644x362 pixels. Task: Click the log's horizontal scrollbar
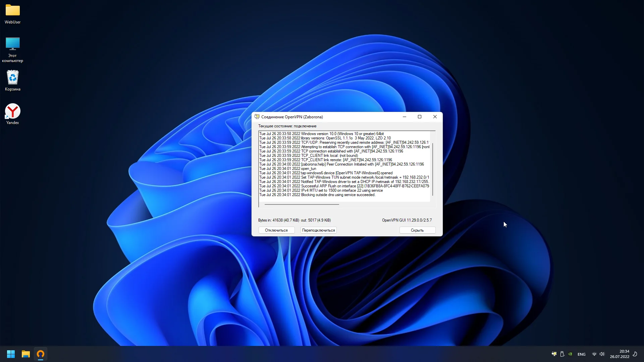click(x=302, y=204)
